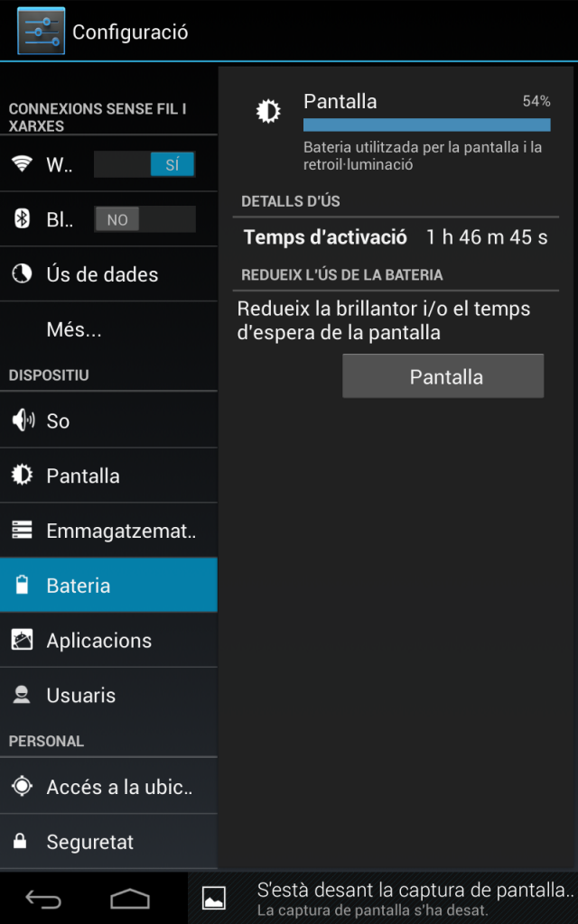The width and height of the screenshot is (578, 924).
Task: Tap the speaker icon beside So
Action: (x=23, y=420)
